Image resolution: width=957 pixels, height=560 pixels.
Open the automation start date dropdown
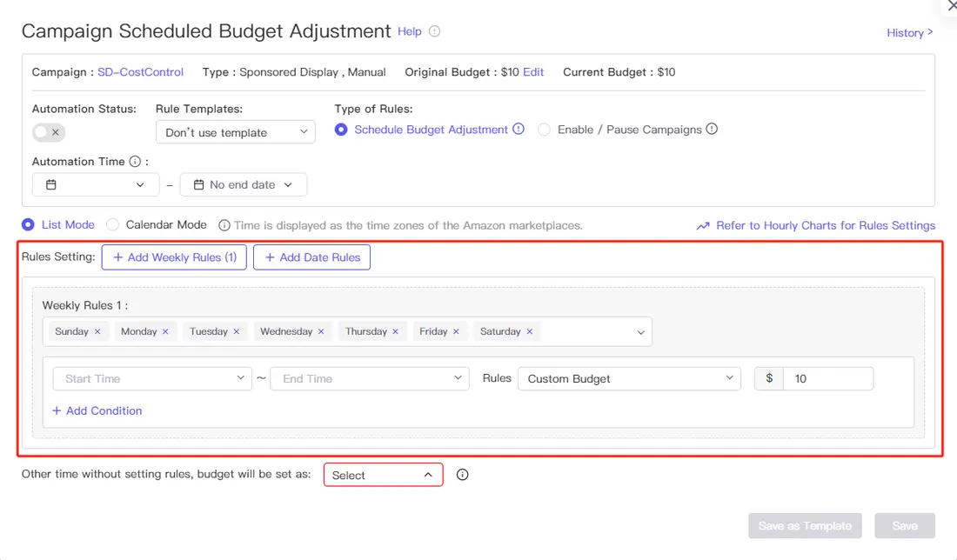[96, 185]
